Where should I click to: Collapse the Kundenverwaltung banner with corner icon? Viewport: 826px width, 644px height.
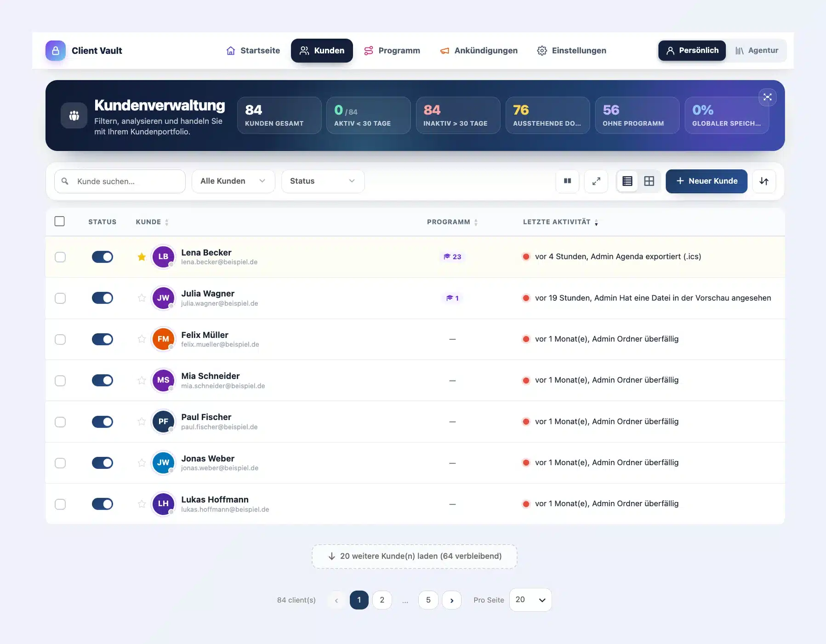click(767, 97)
